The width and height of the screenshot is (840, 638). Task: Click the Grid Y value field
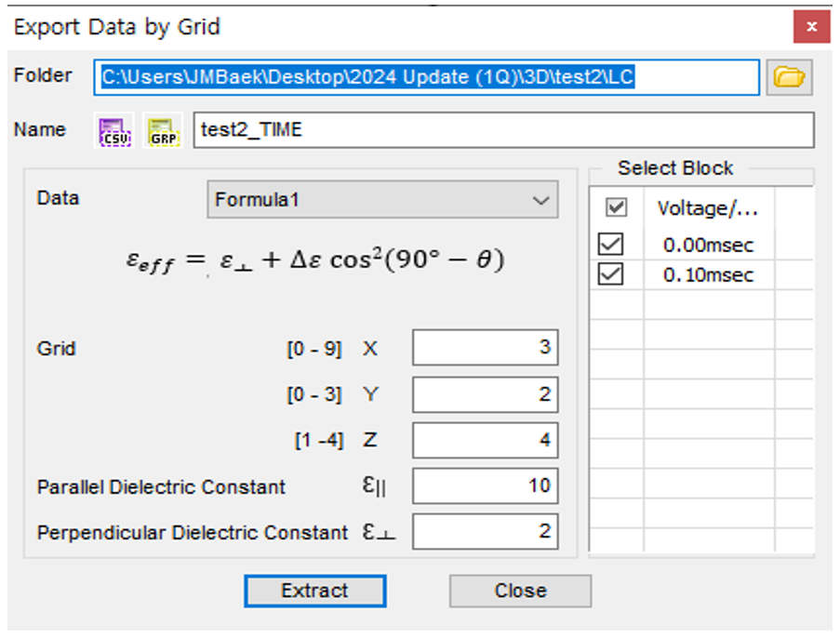coord(485,394)
